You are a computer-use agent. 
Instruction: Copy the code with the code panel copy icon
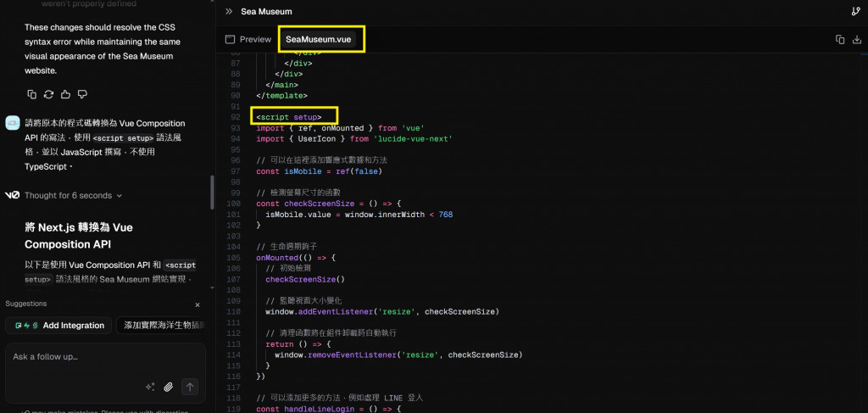pos(840,39)
